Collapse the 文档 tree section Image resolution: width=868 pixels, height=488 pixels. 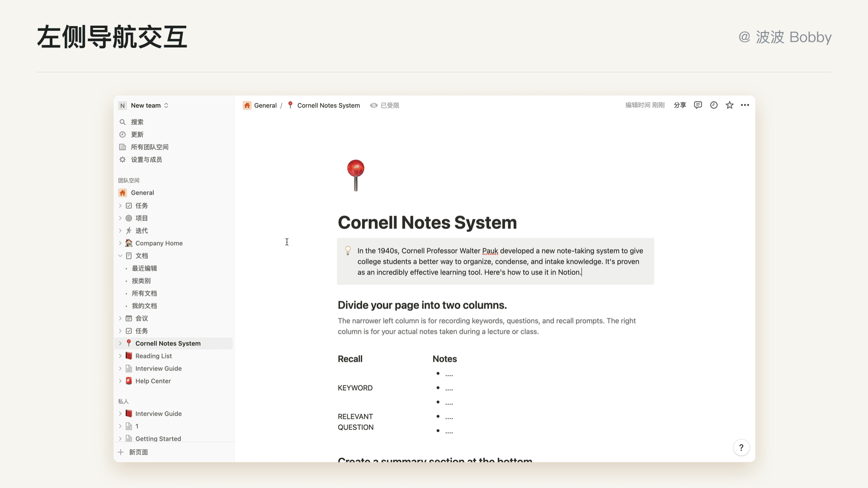pyautogui.click(x=120, y=256)
